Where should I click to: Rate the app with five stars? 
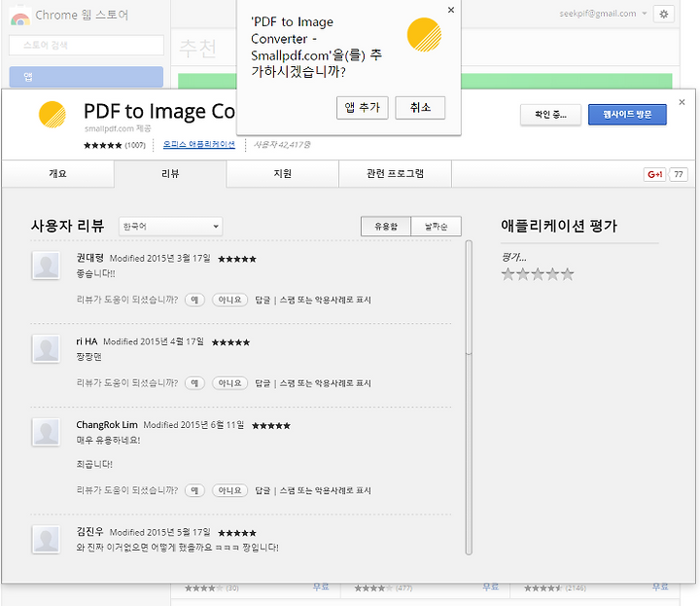[x=567, y=273]
